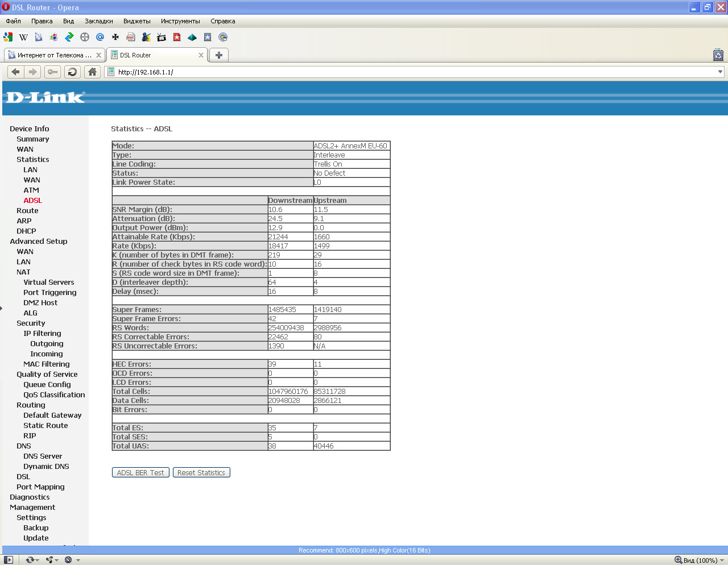Switch to the Интернет от Телекома tab
The height and width of the screenshot is (565, 728).
51,55
